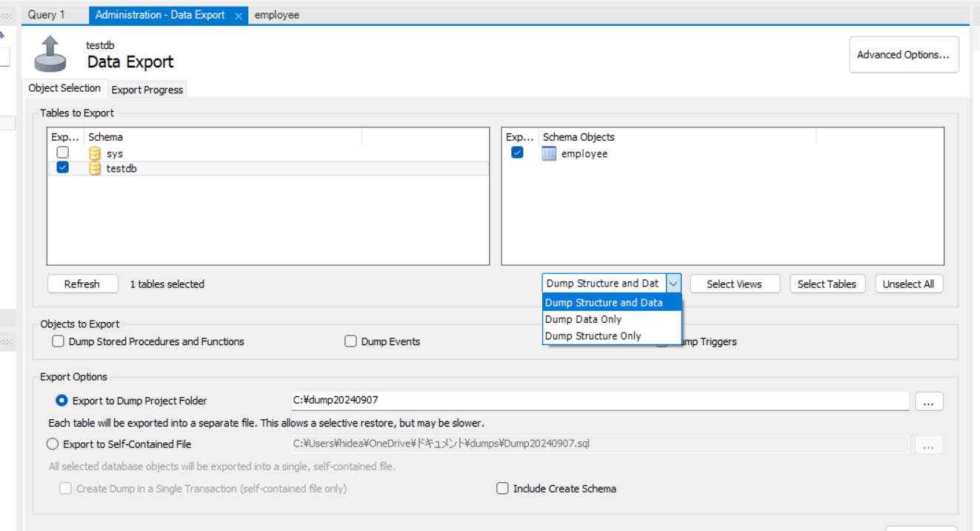This screenshot has height=531, width=980.
Task: Click the sys schema database icon
Action: (94, 153)
